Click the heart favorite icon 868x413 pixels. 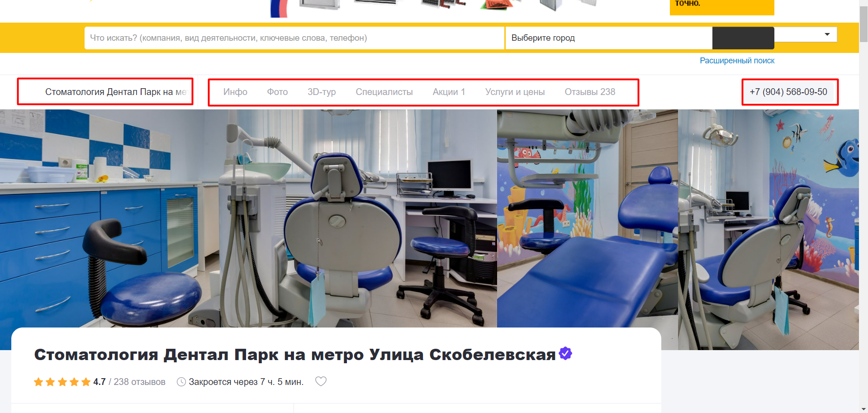coord(321,381)
